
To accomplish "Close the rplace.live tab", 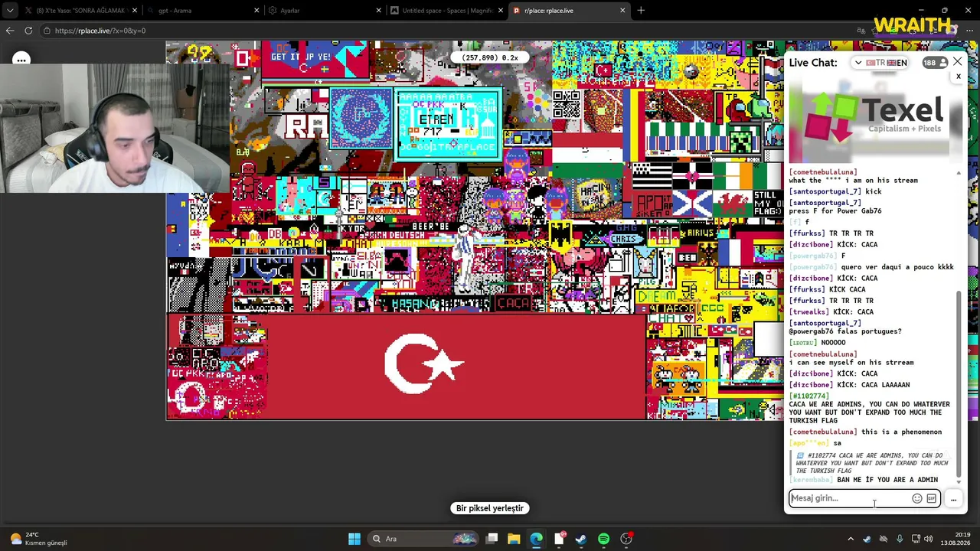I will [622, 11].
